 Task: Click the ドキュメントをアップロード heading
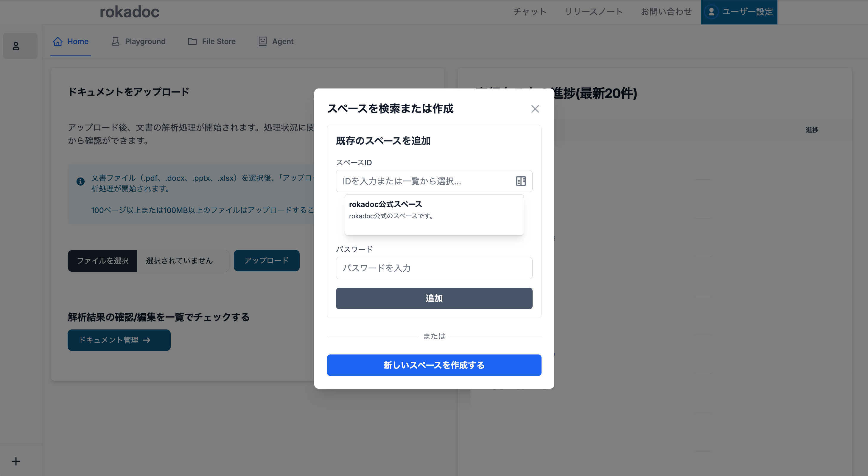pos(128,92)
